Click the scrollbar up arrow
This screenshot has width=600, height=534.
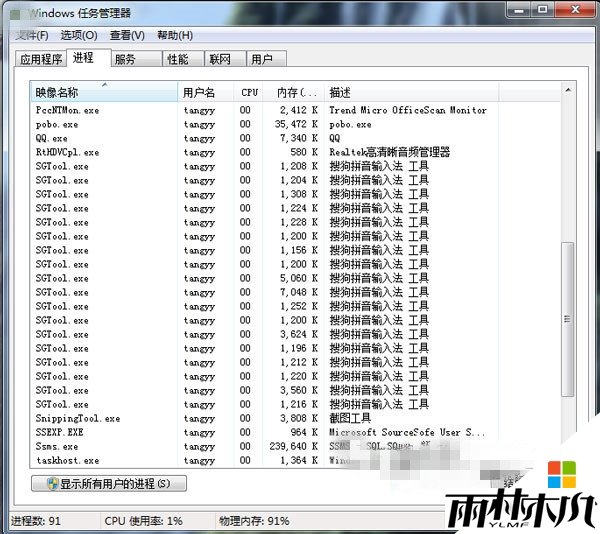pyautogui.click(x=568, y=90)
